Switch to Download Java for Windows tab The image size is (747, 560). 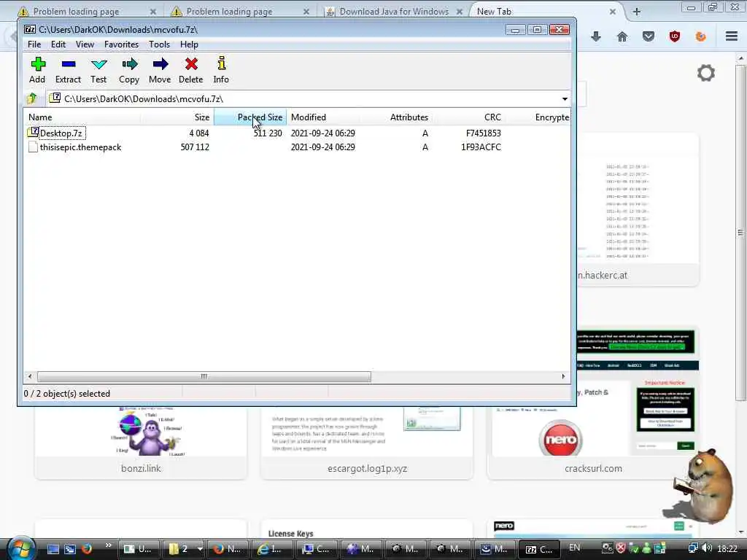pyautogui.click(x=394, y=12)
